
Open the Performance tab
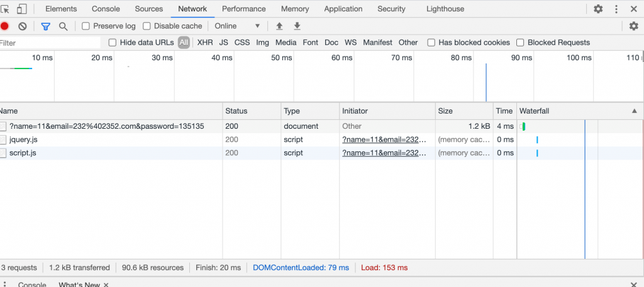click(244, 9)
